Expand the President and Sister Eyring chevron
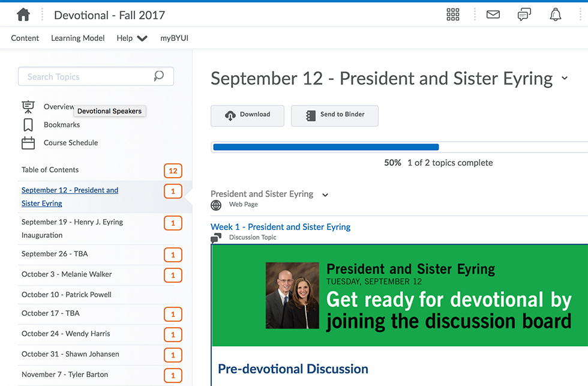Screen dimensions: 588x386 coord(325,195)
